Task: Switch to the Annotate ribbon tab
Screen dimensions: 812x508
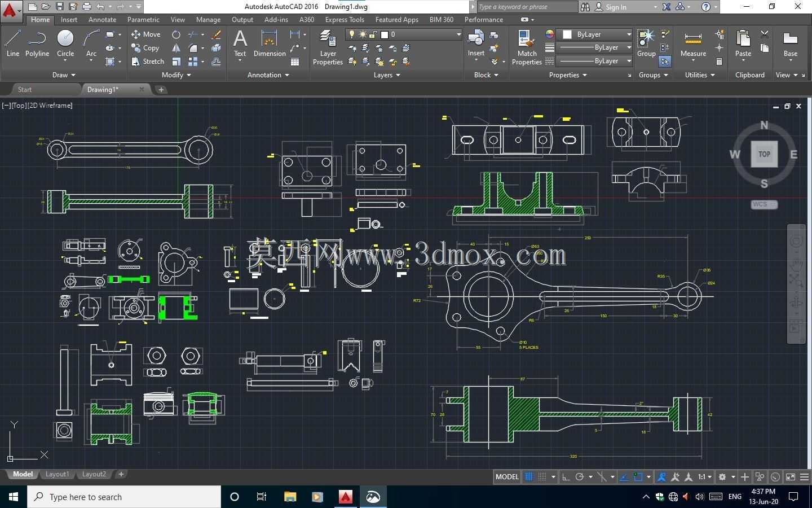Action: pyautogui.click(x=102, y=20)
